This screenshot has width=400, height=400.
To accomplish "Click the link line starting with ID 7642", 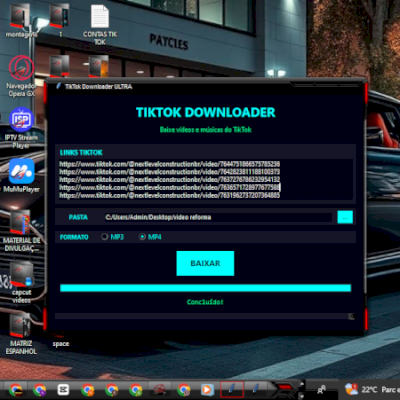I will coord(170,172).
